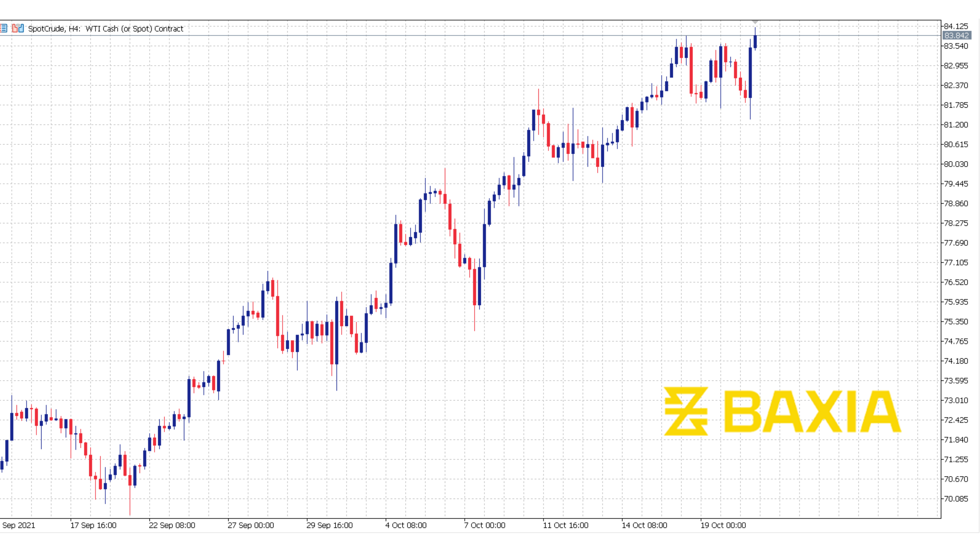This screenshot has height=552, width=980.
Task: Click the 74.180 price axis label
Action: point(956,361)
